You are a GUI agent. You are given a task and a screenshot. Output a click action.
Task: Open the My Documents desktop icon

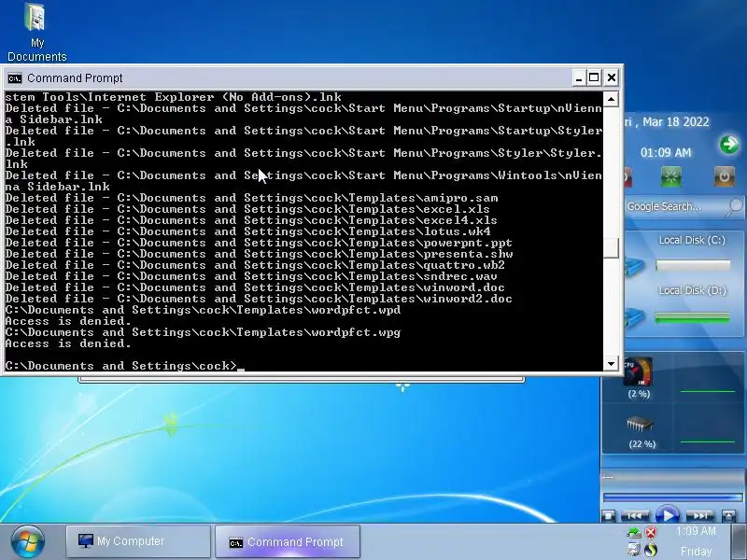[36, 32]
